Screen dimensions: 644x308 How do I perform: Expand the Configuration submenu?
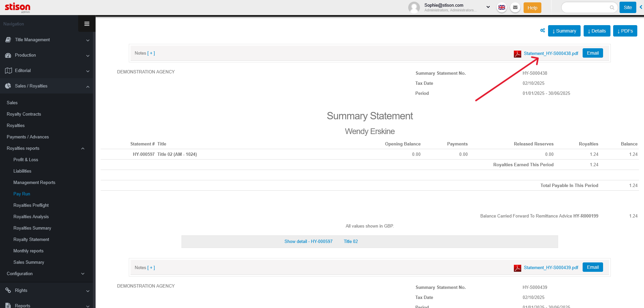click(83, 274)
